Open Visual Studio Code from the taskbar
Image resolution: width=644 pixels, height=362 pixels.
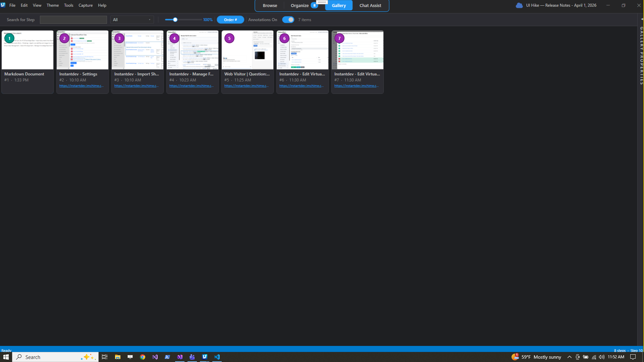pos(217,357)
